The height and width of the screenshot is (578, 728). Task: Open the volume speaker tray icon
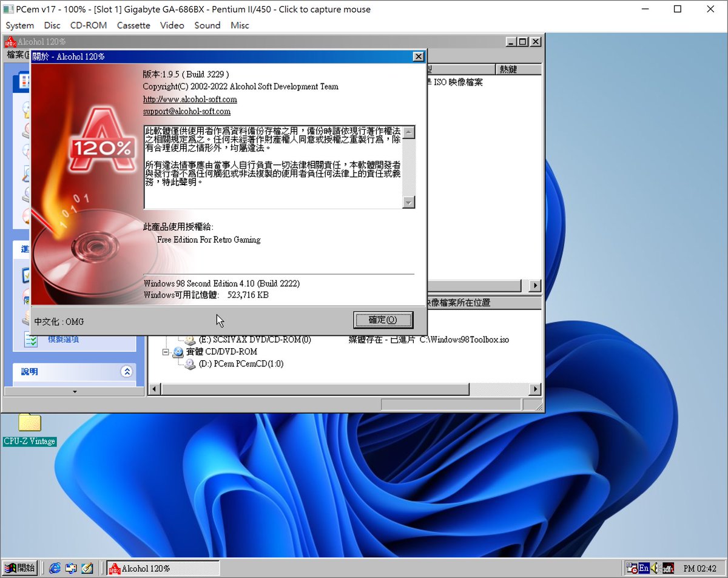click(x=655, y=568)
